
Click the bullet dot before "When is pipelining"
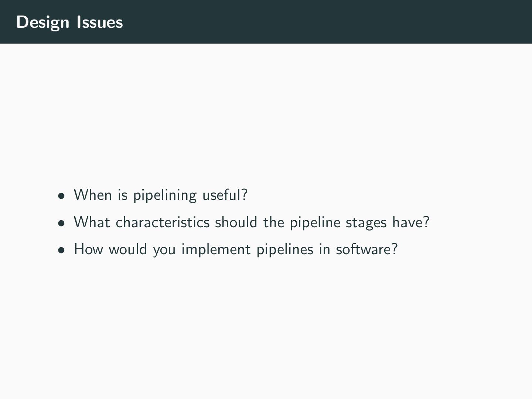pos(61,196)
